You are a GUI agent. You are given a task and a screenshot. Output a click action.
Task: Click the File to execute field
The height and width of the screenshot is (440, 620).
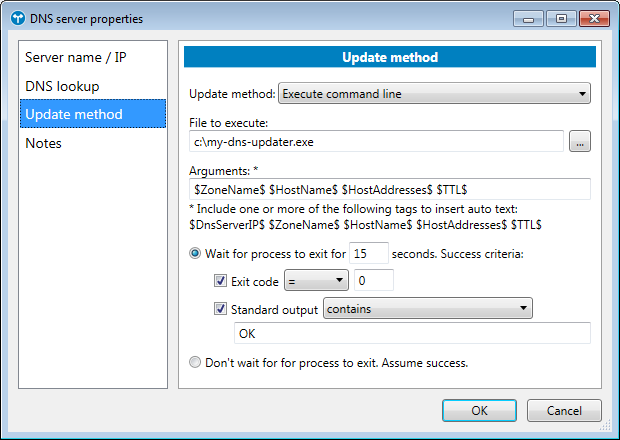377,142
